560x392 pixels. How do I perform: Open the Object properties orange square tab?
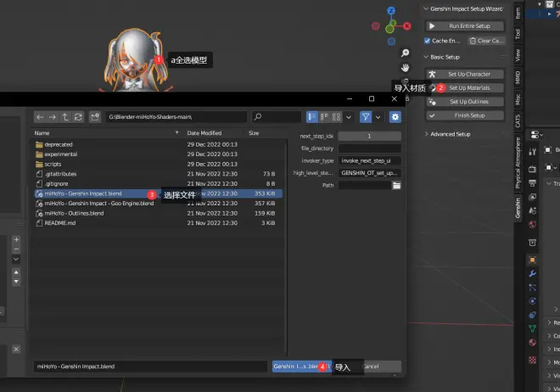click(x=533, y=260)
